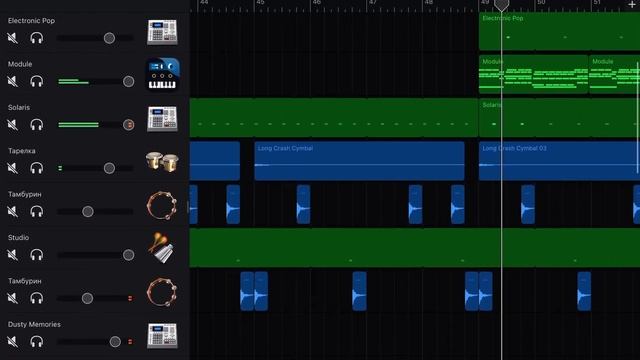640x360 pixels.
Task: Mute the Electronic Pop track
Action: 13,38
